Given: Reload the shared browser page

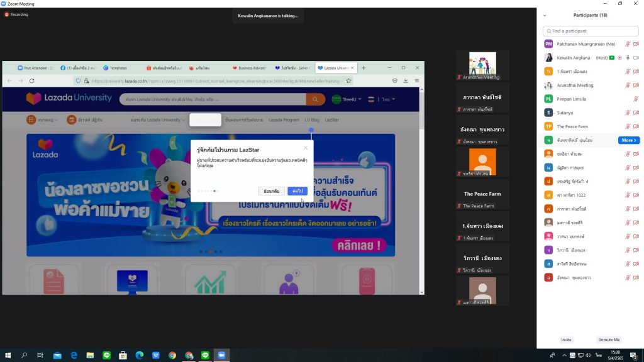Looking at the screenshot, I should 31,81.
